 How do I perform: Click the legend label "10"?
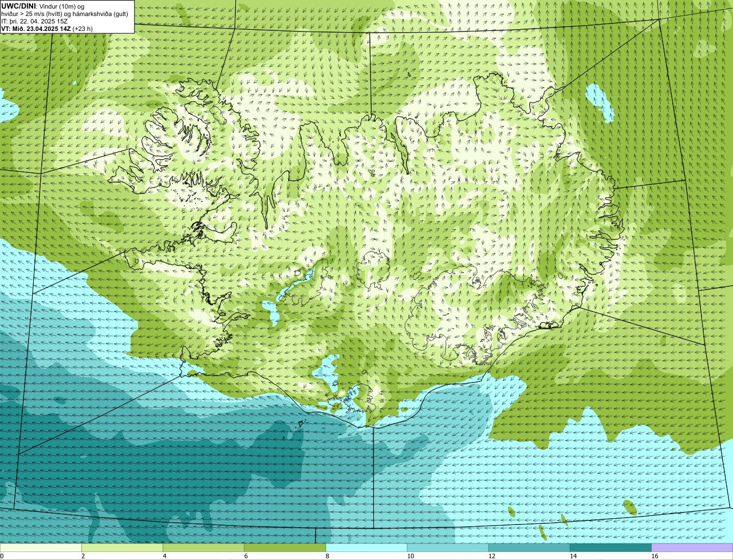tap(411, 556)
